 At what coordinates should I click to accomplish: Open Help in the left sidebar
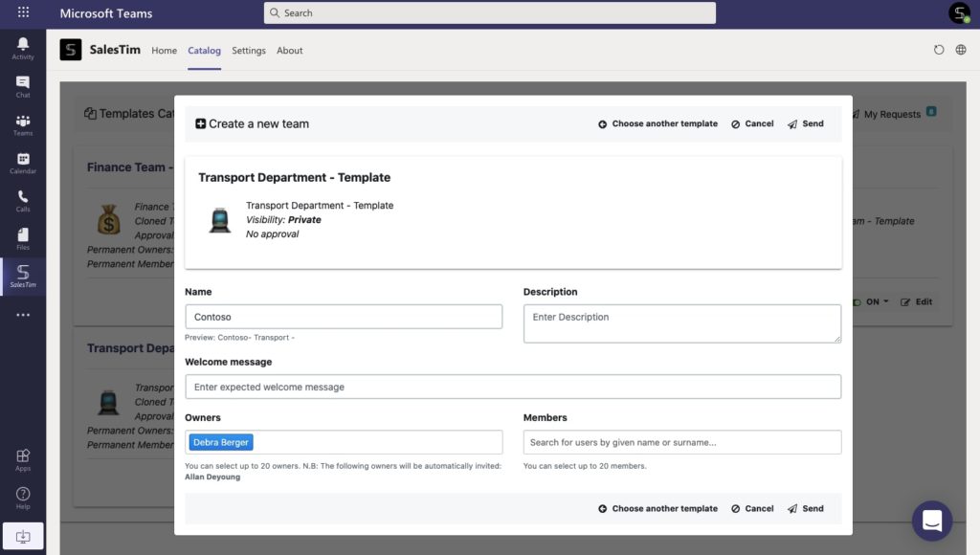click(x=23, y=499)
